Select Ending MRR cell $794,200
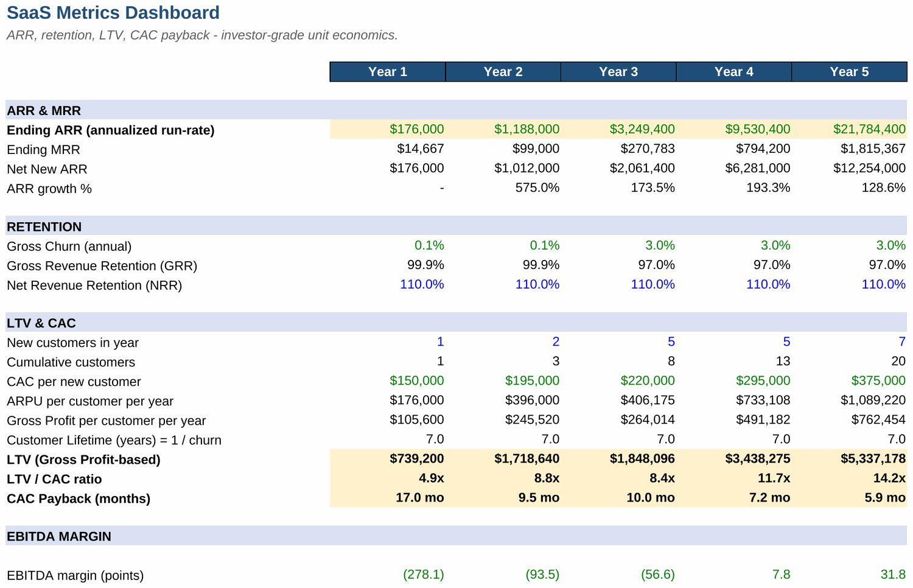 click(734, 149)
